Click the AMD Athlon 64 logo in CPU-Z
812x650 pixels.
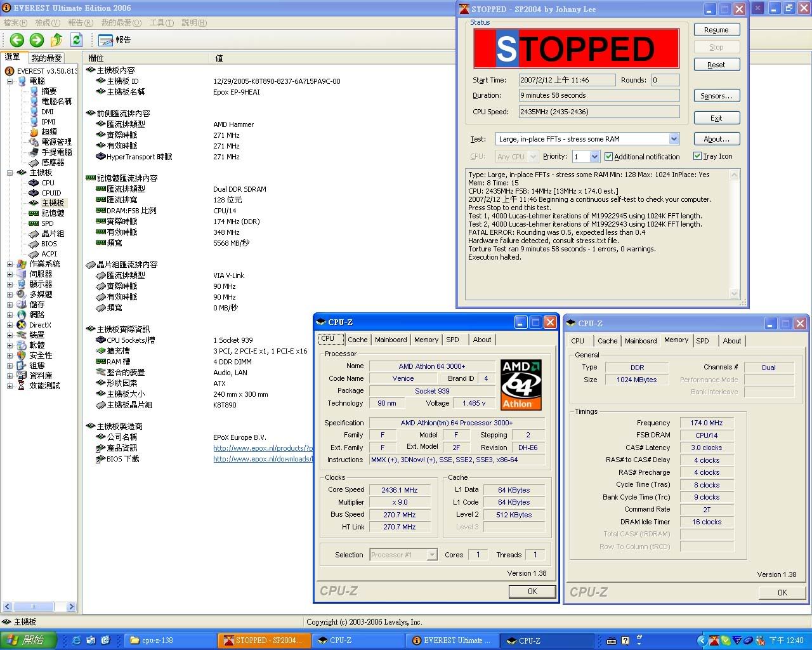click(x=521, y=385)
